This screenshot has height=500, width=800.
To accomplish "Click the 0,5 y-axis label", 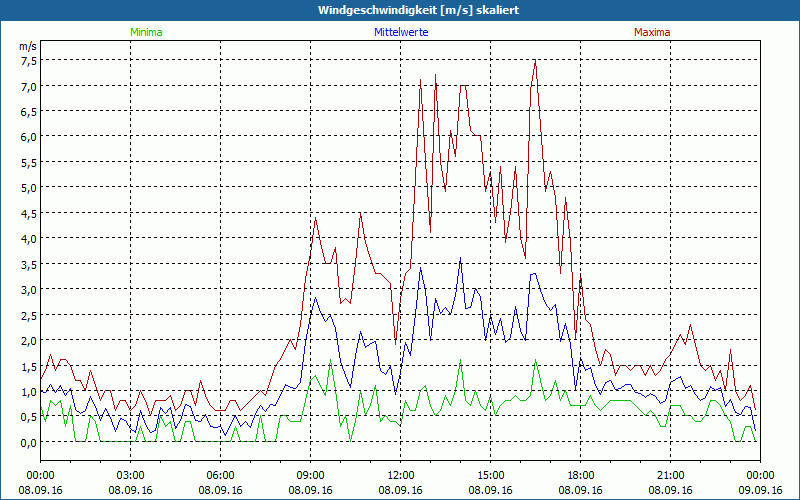I will point(29,417).
